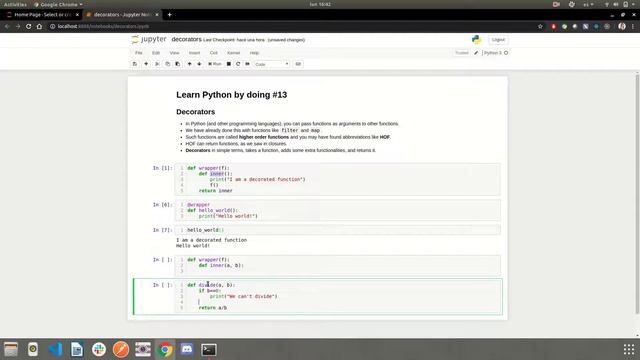Image resolution: width=640 pixels, height=360 pixels.
Task: Click the pencil edit-mode indicator icon
Action: (476, 53)
